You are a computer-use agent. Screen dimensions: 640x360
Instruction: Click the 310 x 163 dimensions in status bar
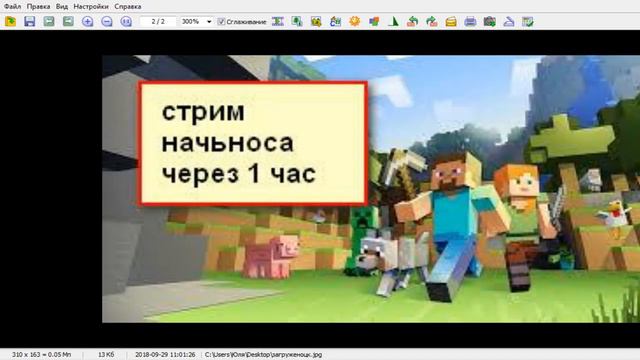click(41, 355)
